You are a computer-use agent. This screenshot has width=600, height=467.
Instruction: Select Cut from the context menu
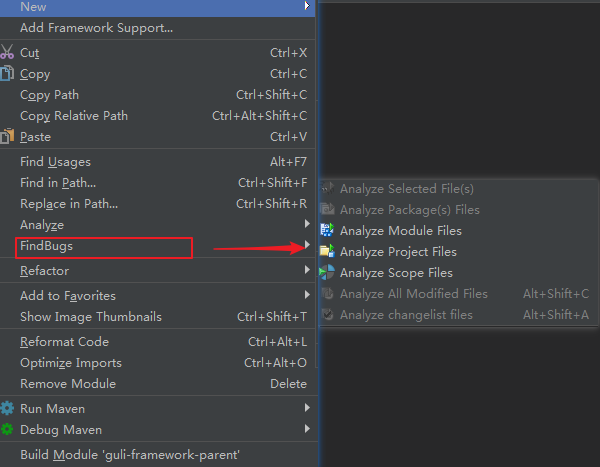(158, 52)
